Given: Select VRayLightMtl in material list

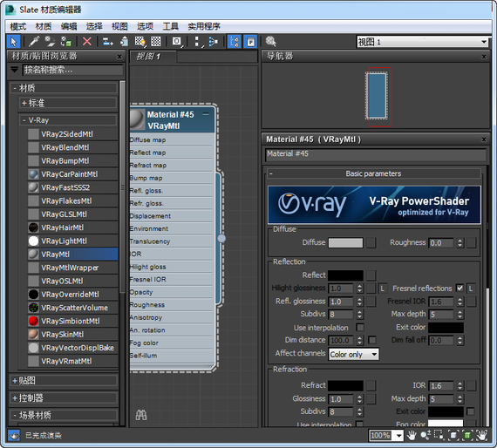Looking at the screenshot, I should tap(72, 241).
